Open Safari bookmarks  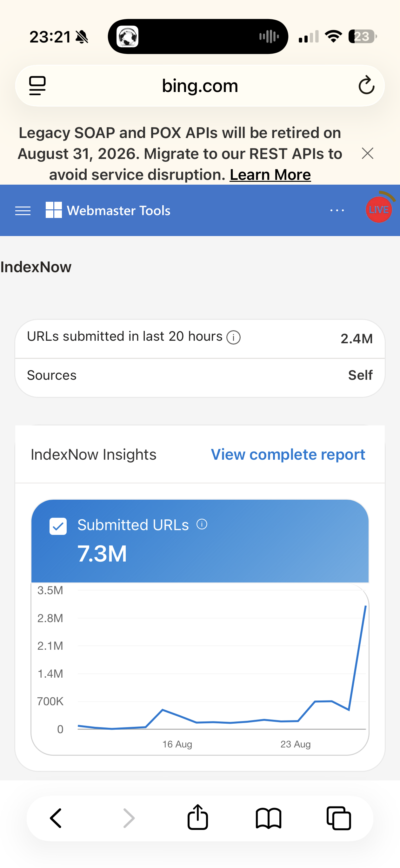[x=269, y=818]
